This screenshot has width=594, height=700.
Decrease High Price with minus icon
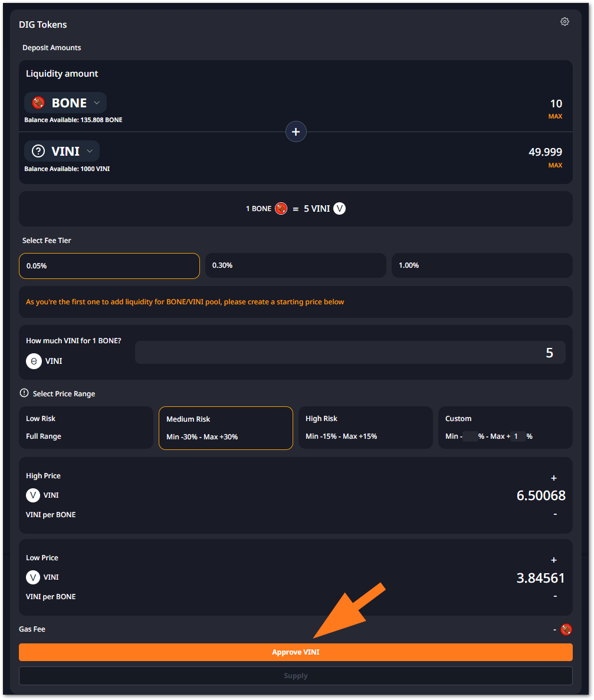(555, 514)
